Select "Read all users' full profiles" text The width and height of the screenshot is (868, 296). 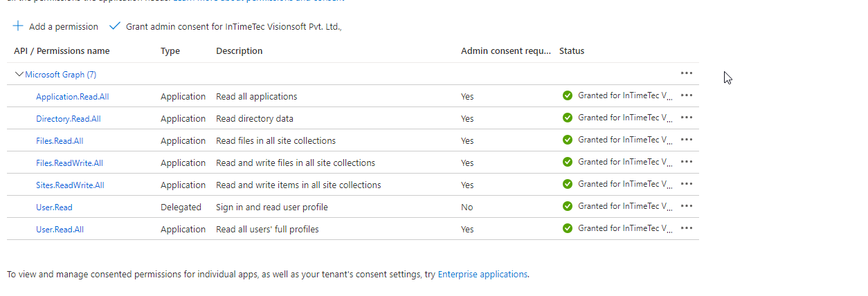pos(267,230)
